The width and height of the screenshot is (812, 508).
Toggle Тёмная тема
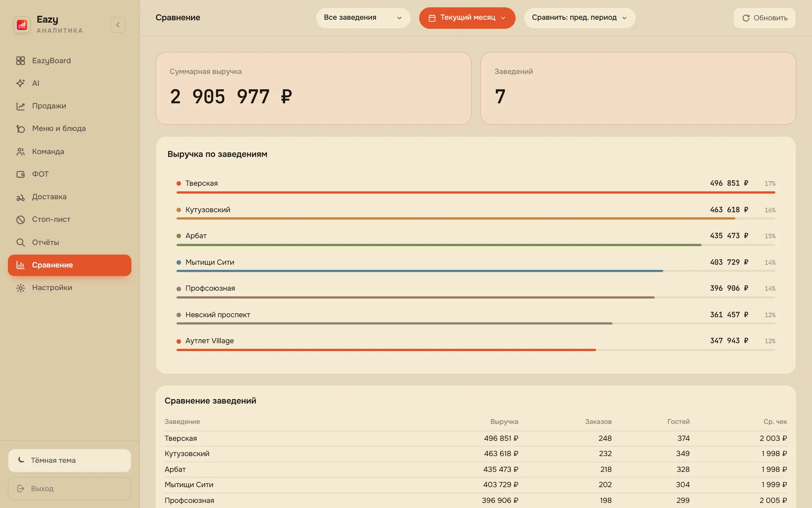pyautogui.click(x=69, y=460)
